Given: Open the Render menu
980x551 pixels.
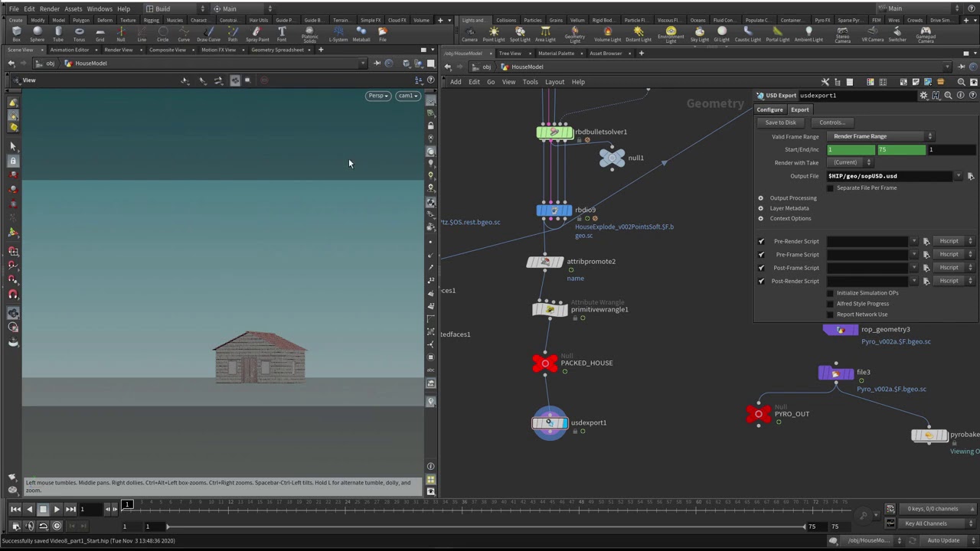Looking at the screenshot, I should [x=50, y=8].
